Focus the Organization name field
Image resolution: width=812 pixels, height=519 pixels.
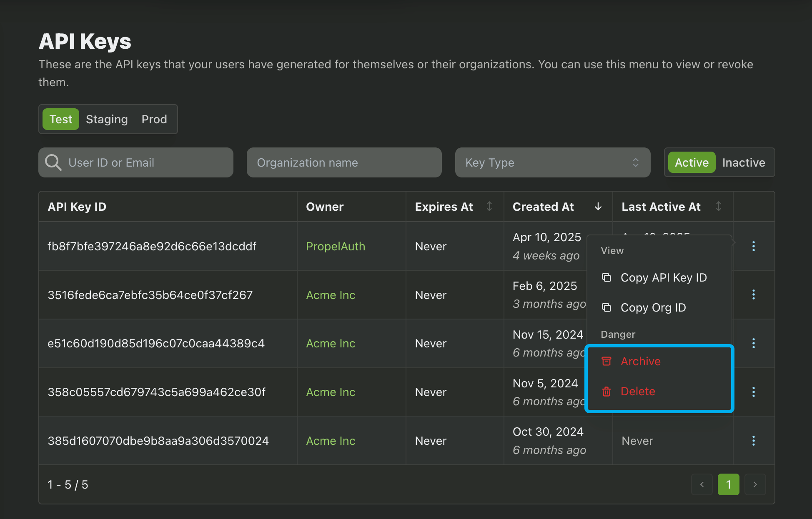pos(344,162)
